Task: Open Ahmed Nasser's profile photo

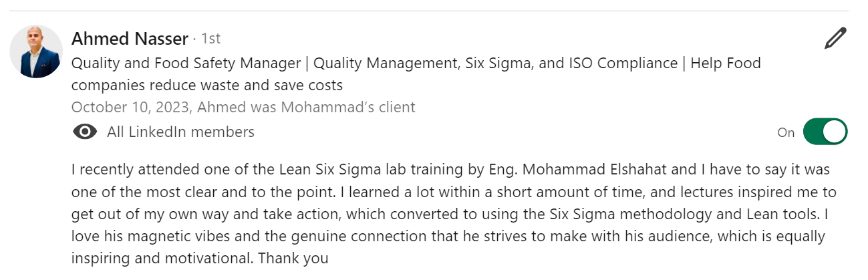Action: coord(36,52)
